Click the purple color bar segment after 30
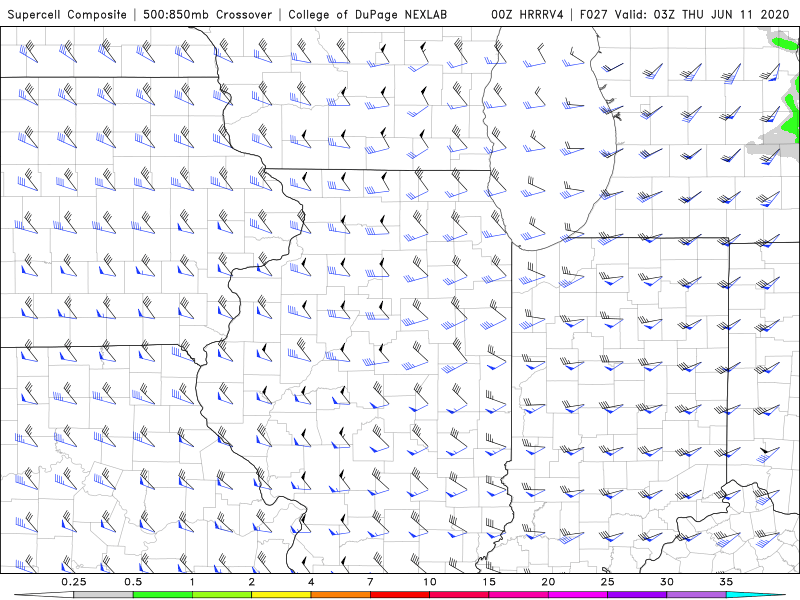Screen dimensions: 800x600 696,595
